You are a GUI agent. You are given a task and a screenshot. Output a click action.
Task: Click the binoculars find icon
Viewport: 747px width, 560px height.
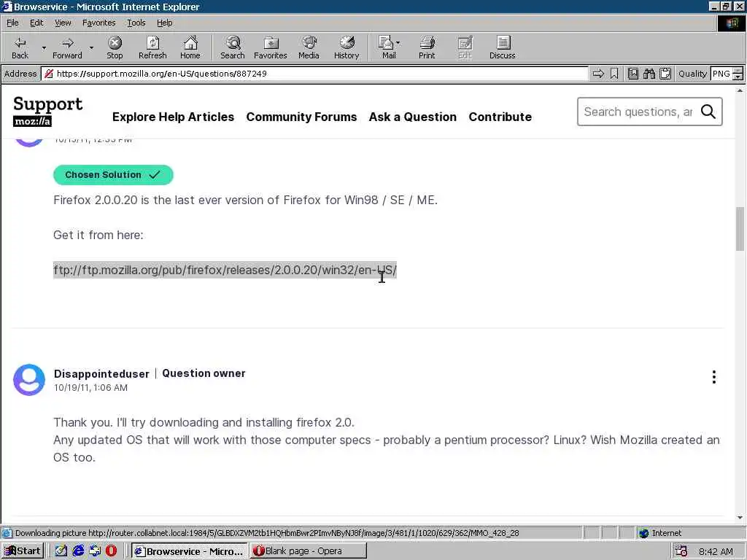[649, 74]
